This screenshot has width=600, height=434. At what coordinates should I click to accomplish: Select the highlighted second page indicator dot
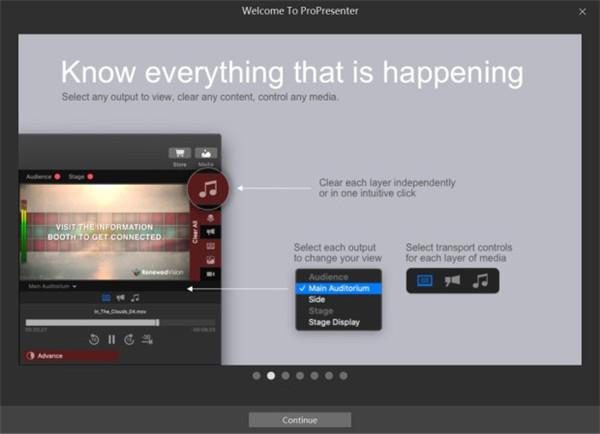[271, 376]
